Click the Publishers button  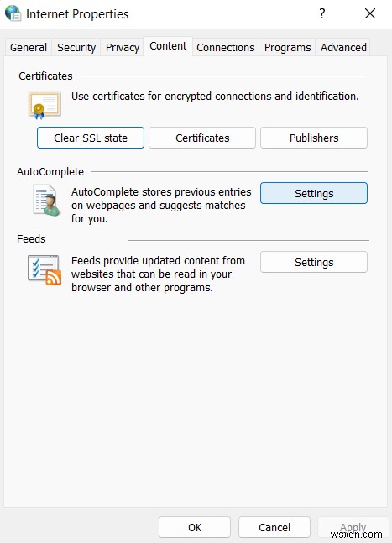314,138
